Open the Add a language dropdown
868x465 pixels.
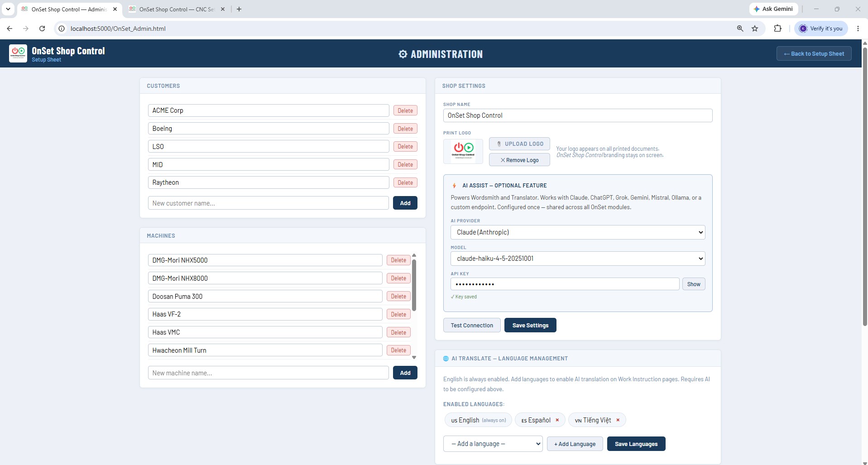(493, 444)
